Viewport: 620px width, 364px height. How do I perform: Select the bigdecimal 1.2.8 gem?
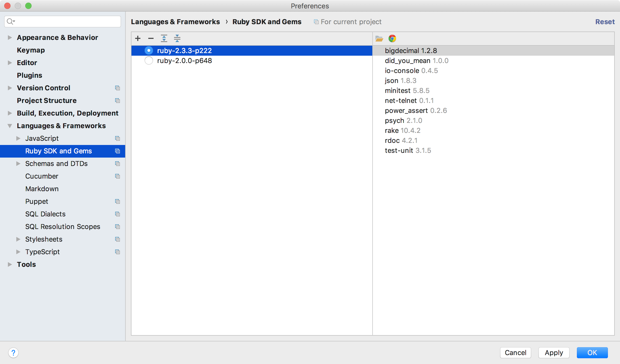493,50
